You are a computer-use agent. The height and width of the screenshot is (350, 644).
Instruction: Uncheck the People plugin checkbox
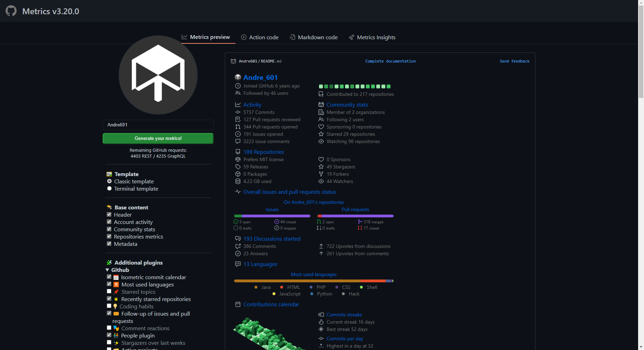[x=109, y=335]
